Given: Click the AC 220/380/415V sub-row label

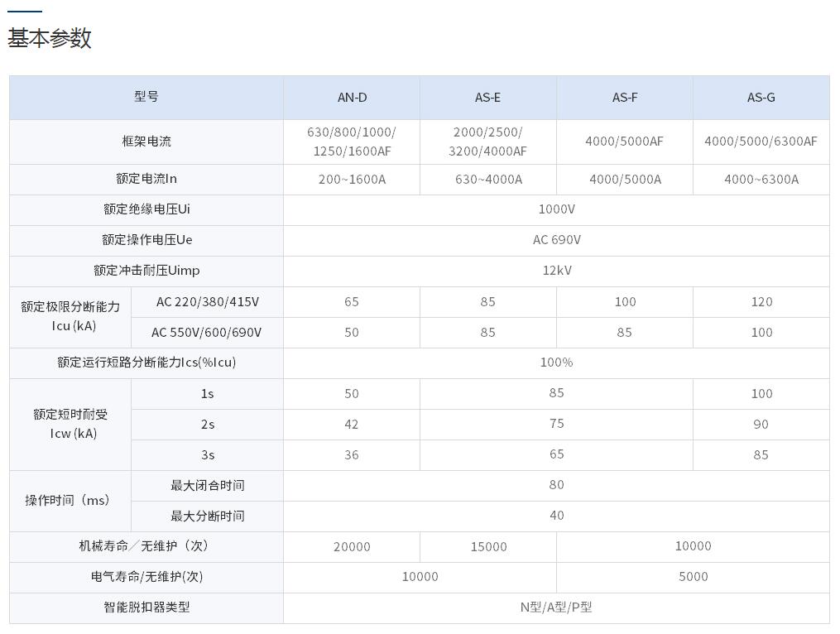Looking at the screenshot, I should (x=207, y=302).
